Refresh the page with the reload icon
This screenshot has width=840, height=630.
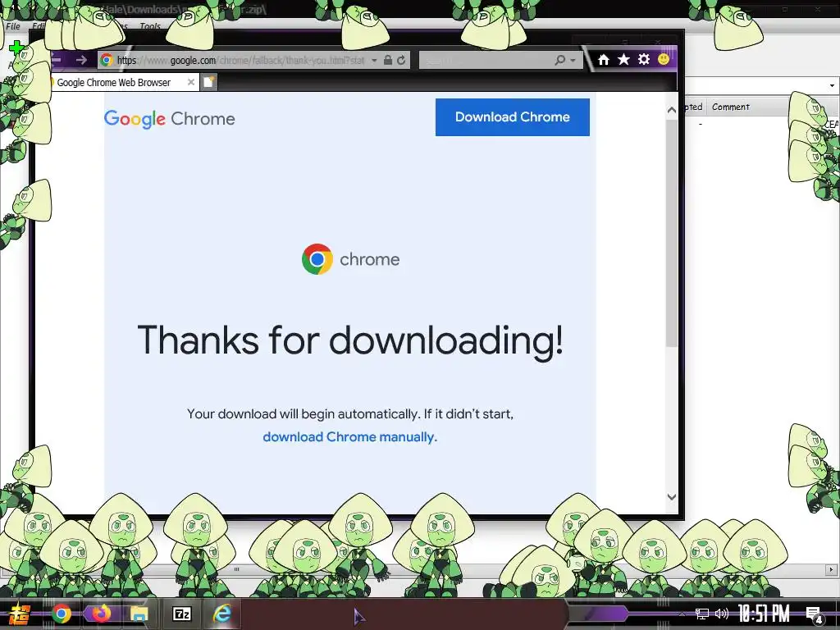[401, 60]
